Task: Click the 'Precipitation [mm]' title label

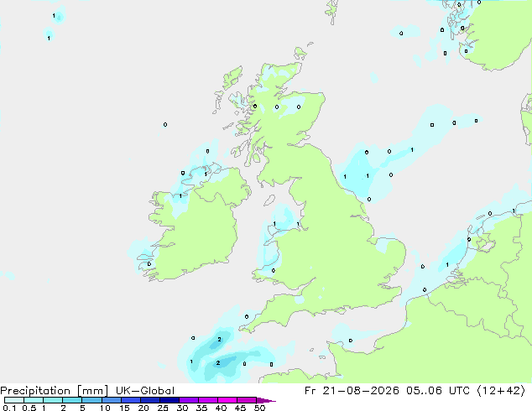Action: click(55, 391)
